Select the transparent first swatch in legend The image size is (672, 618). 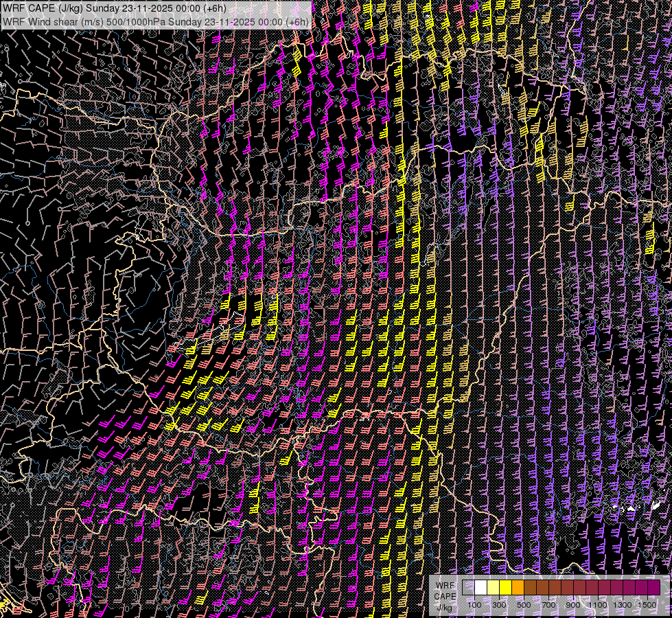point(468,588)
